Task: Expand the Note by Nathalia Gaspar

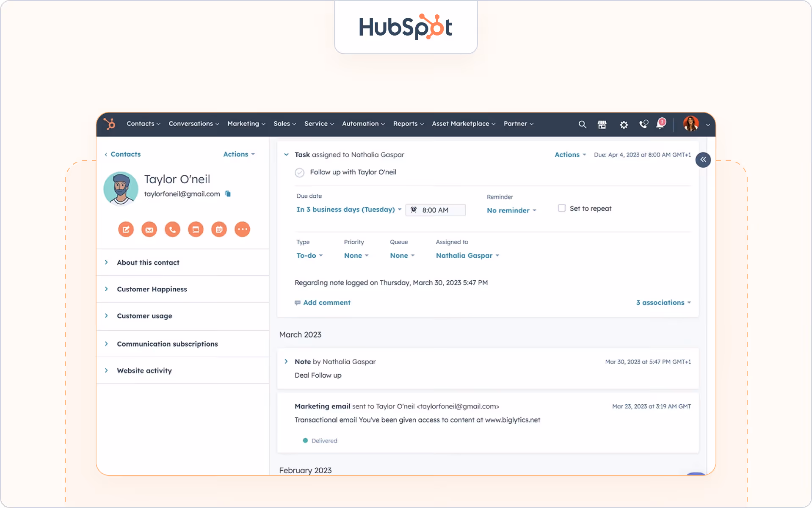Action: (286, 362)
